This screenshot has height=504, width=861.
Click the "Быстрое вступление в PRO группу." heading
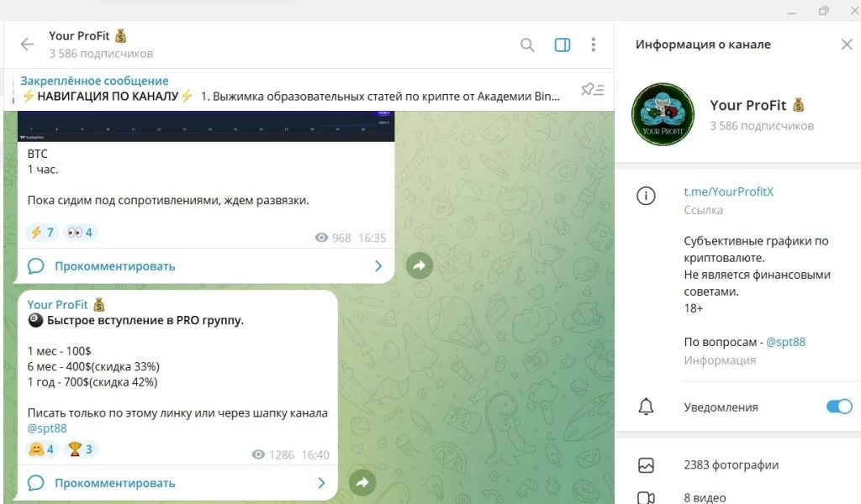click(145, 320)
